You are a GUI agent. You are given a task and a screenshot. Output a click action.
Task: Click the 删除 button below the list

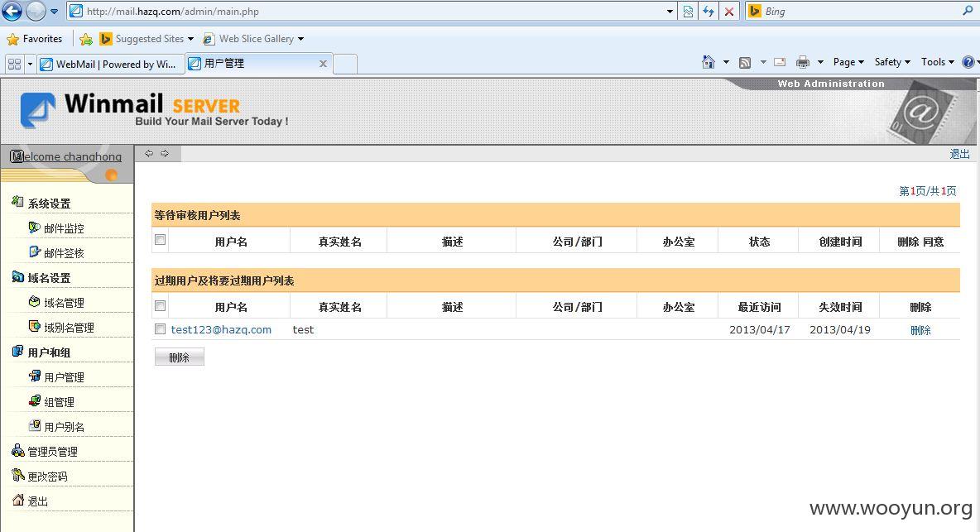pos(180,357)
